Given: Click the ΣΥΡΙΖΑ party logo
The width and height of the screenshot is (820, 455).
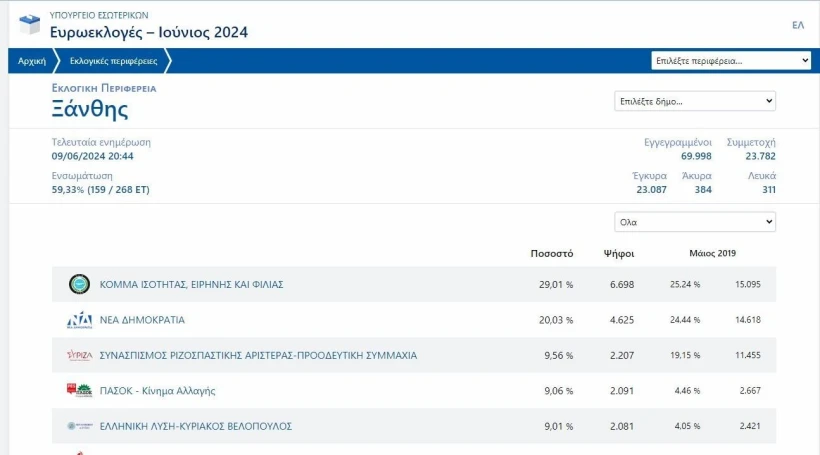Looking at the screenshot, I should tap(79, 355).
